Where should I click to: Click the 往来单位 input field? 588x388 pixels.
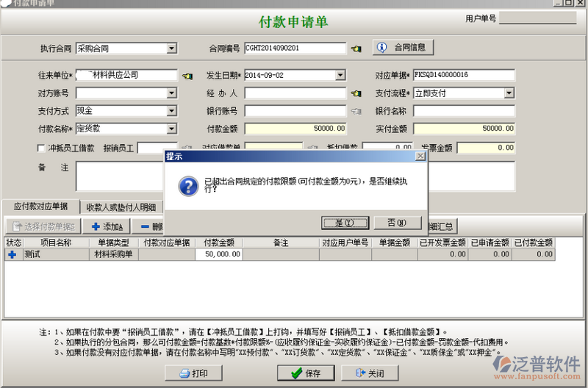(126, 76)
